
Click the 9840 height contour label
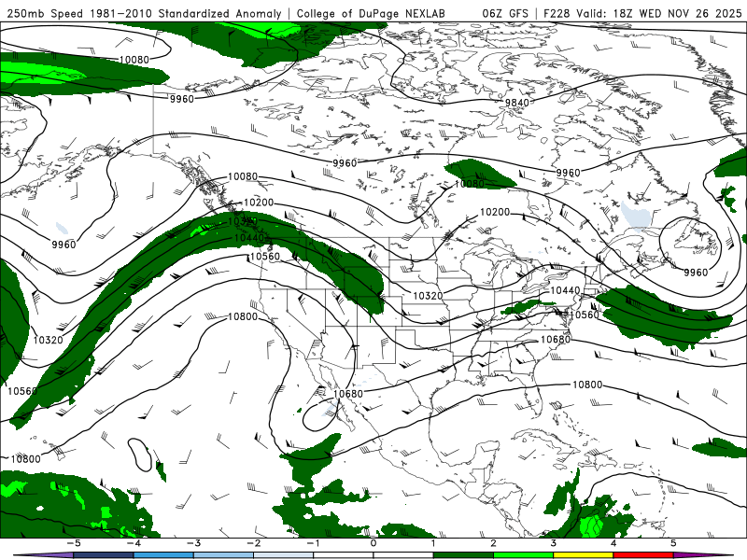pyautogui.click(x=517, y=103)
